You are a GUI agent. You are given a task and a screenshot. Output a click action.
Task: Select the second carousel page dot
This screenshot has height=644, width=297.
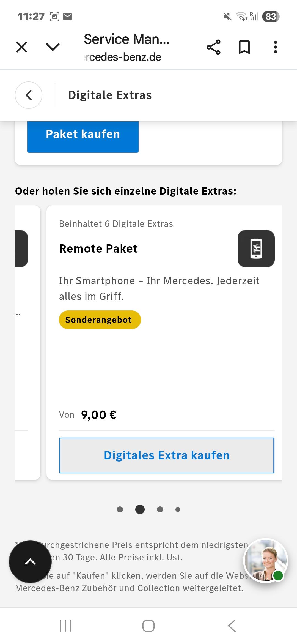pyautogui.click(x=140, y=509)
